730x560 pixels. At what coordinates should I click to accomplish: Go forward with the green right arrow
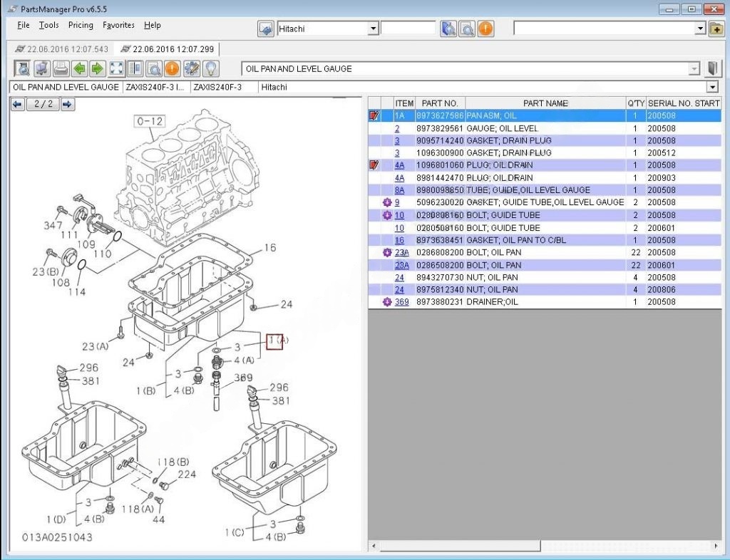pyautogui.click(x=98, y=69)
